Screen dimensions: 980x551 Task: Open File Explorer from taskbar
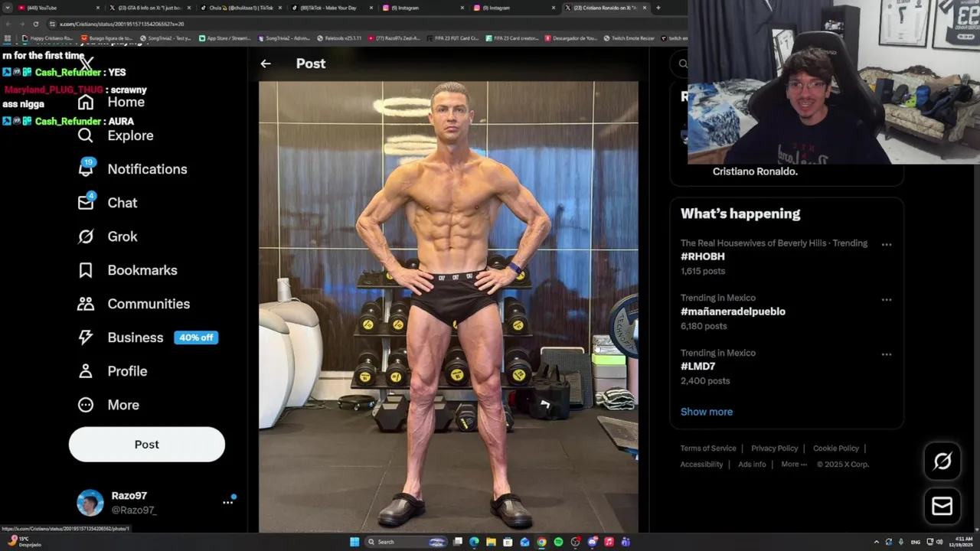coord(491,542)
